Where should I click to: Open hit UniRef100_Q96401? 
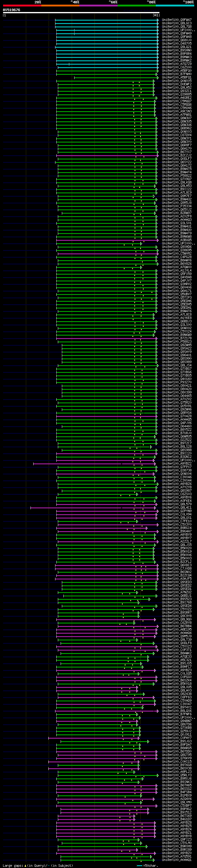[177, 355]
